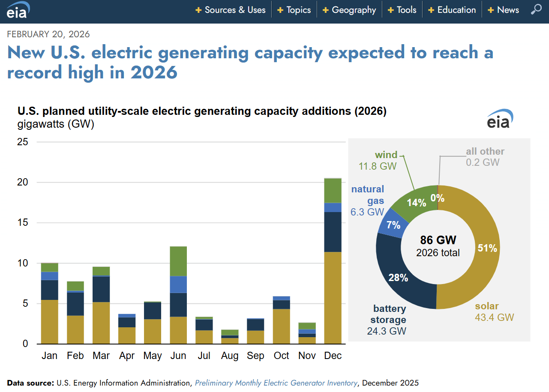Click the March stacked bar

tap(101, 305)
